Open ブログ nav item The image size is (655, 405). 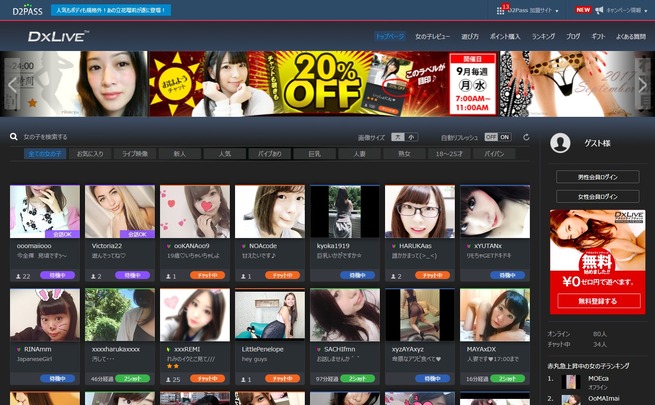click(573, 37)
